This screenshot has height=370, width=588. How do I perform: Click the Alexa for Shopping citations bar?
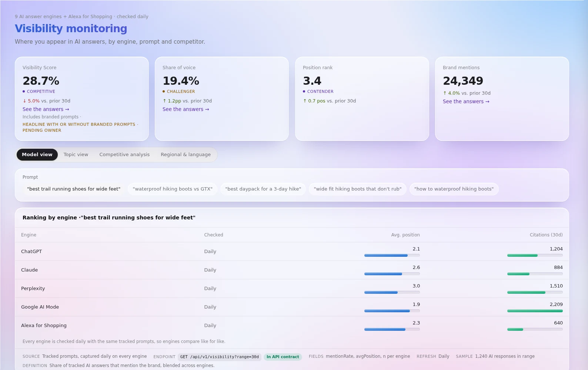535,329
